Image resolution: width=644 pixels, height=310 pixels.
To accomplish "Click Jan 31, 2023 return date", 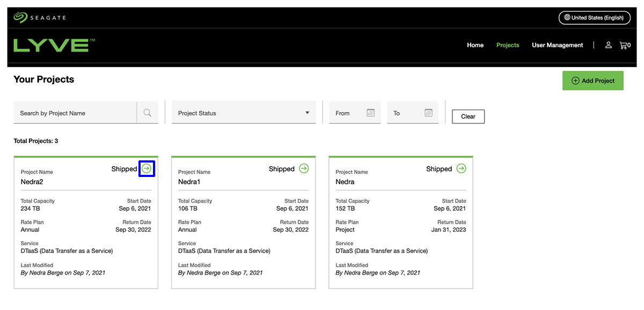I will [449, 230].
